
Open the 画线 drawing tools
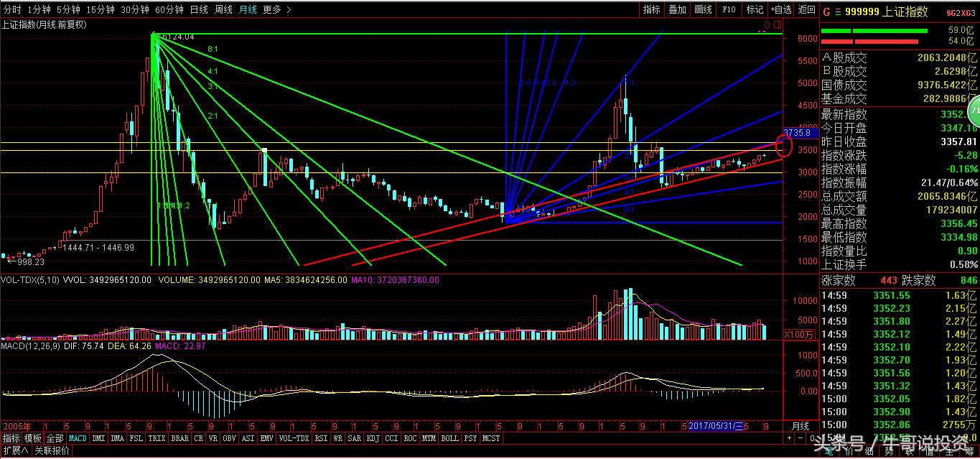704,9
